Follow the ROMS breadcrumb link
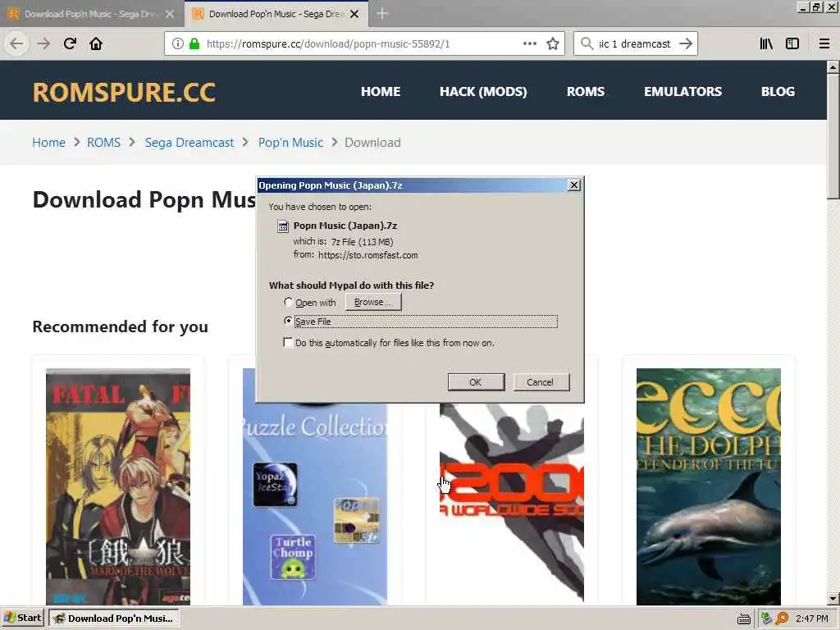Viewport: 840px width, 630px height. [x=104, y=143]
